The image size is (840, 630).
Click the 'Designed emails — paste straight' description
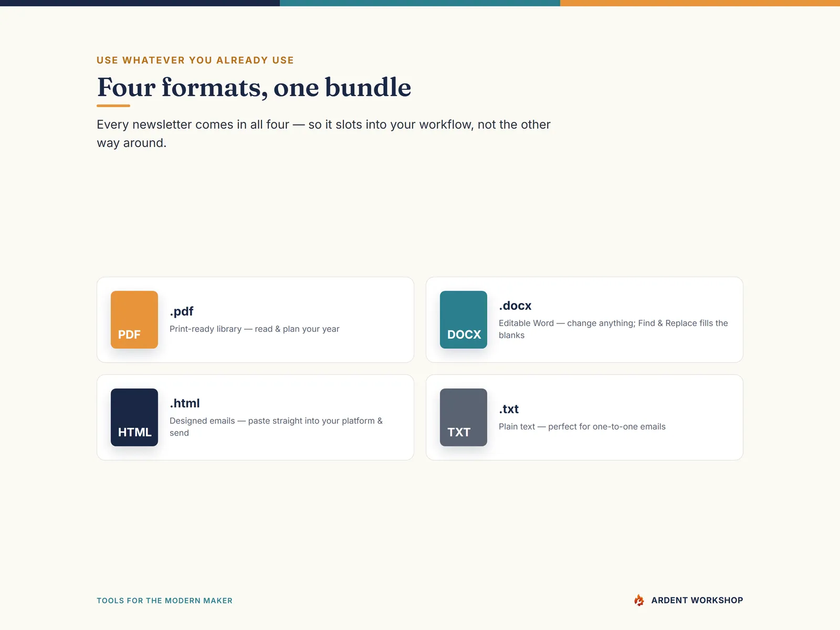(x=276, y=427)
